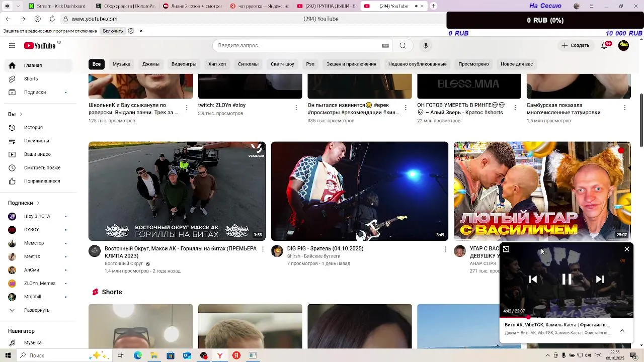This screenshot has width=644, height=362.
Task: Open a new browser tab
Action: [x=434, y=6]
